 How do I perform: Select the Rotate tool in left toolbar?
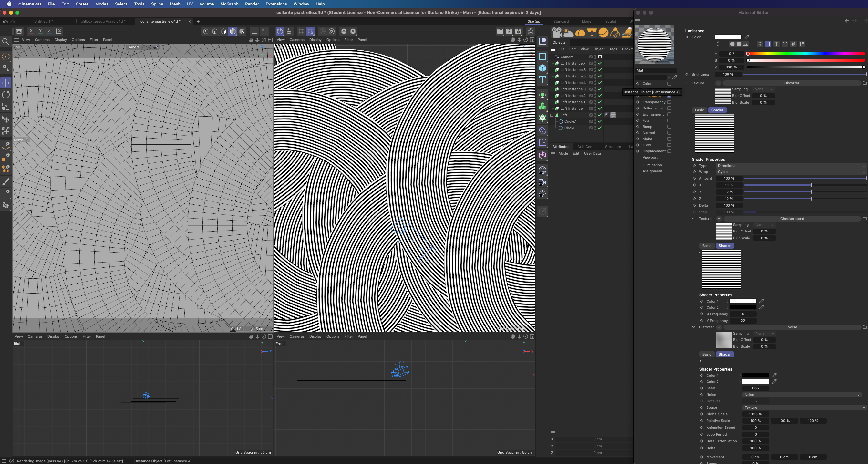6,95
